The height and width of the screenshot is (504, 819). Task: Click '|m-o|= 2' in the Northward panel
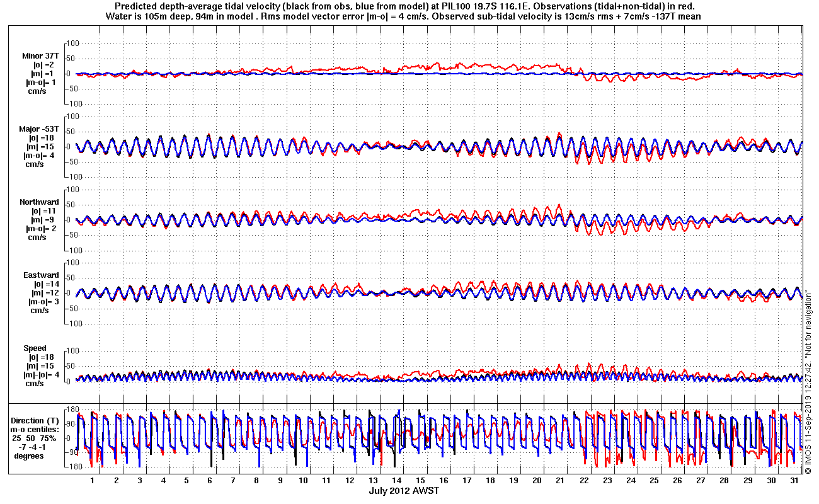coord(42,229)
